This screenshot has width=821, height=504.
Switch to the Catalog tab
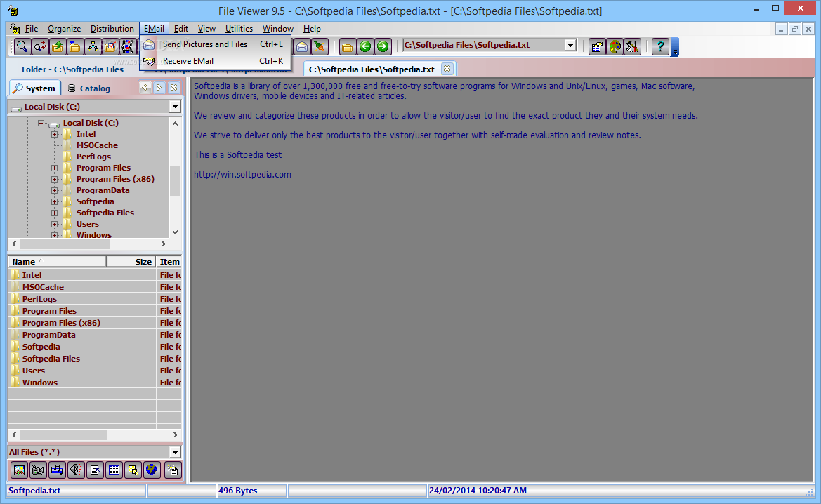coord(89,88)
